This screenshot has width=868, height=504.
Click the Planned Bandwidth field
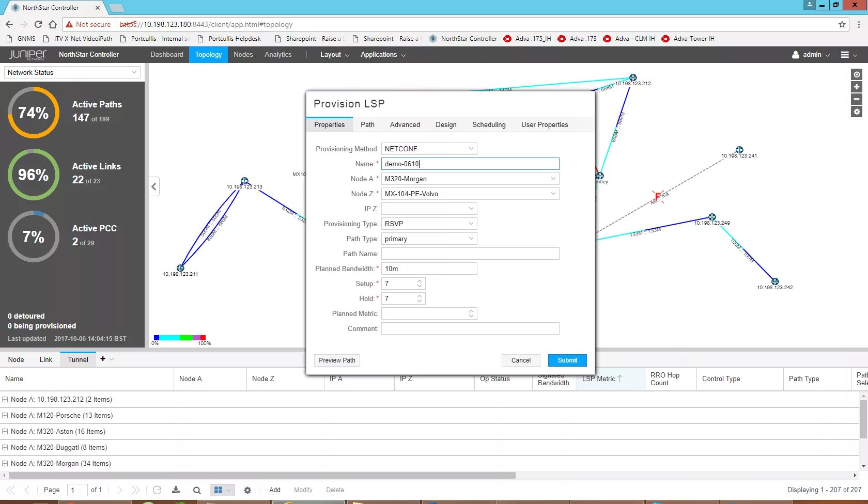click(429, 269)
